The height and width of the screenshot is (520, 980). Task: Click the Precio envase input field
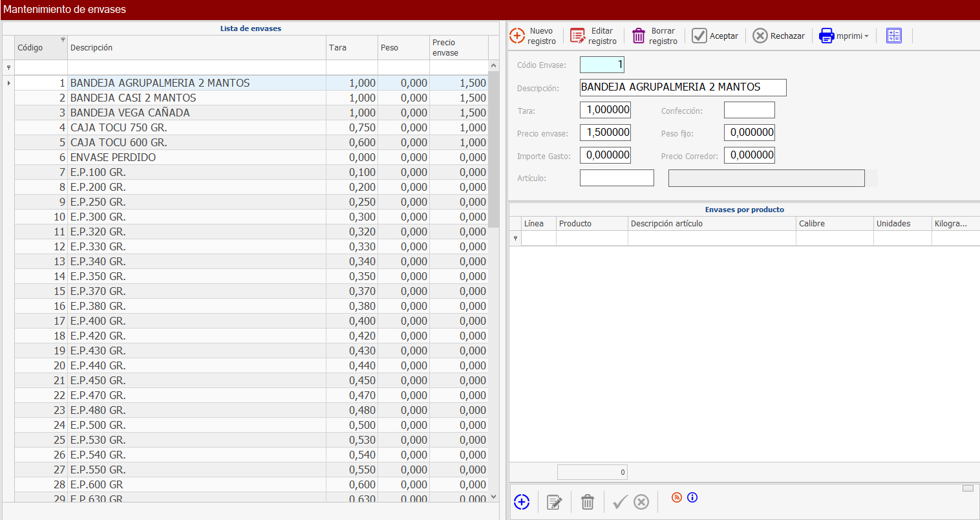pos(605,133)
